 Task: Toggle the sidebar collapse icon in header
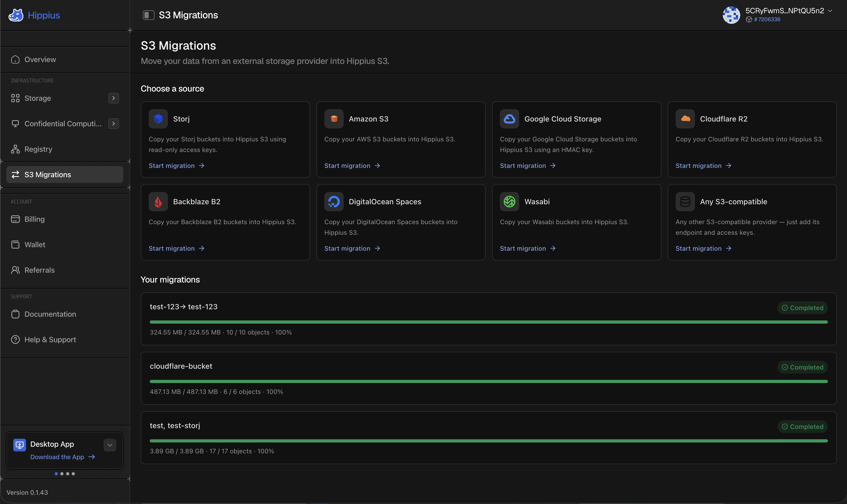pos(148,15)
